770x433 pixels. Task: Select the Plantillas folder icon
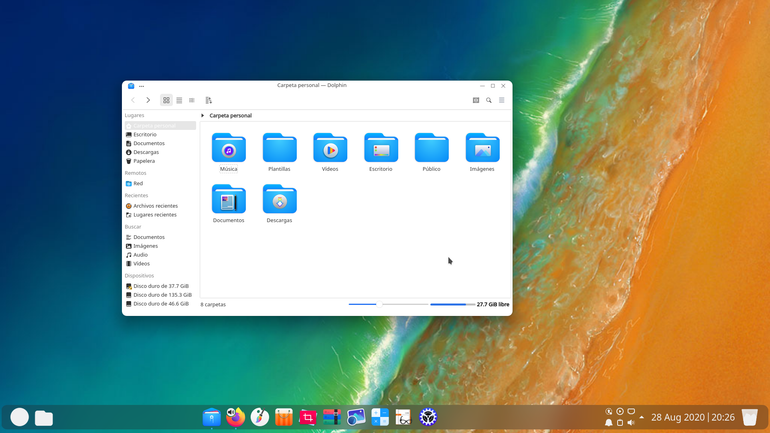click(279, 148)
